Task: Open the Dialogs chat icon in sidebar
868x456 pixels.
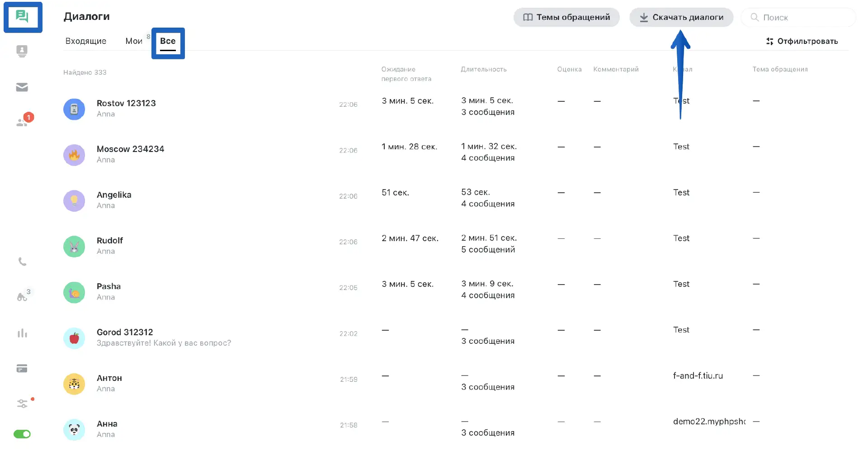Action: coord(22,17)
